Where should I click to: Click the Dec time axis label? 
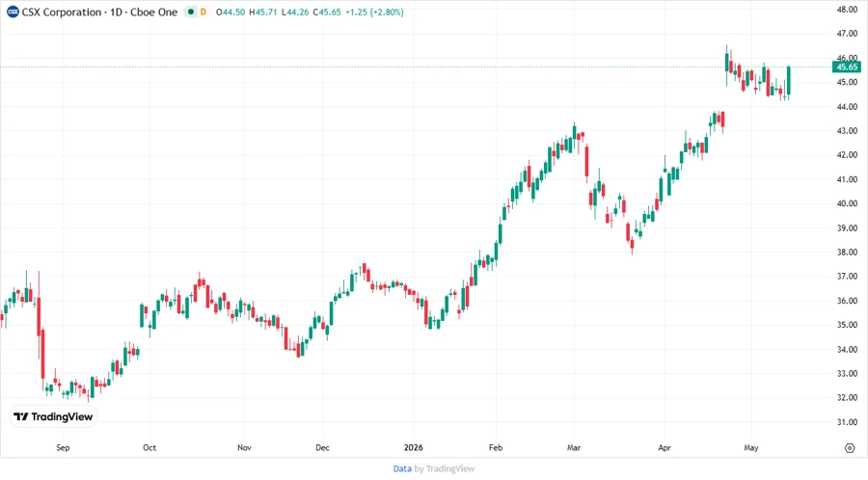click(x=323, y=448)
